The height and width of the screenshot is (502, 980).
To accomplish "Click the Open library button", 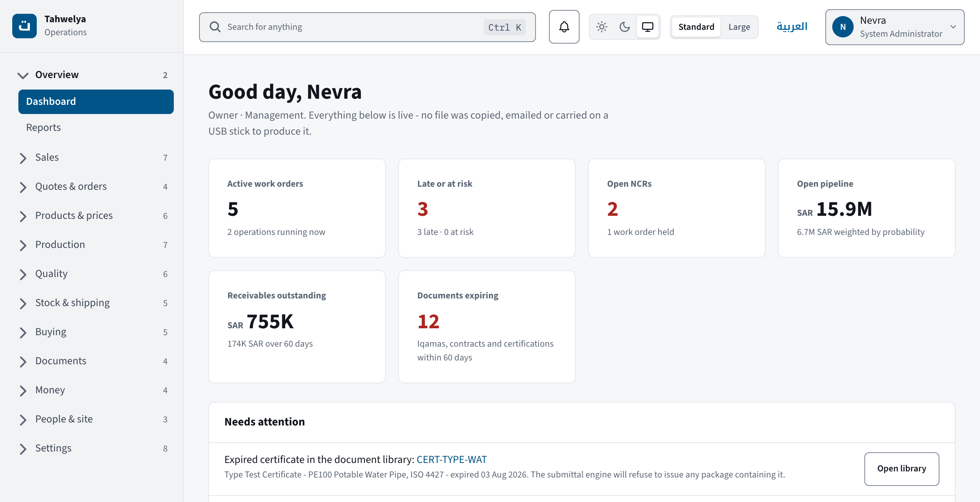I will click(x=902, y=469).
